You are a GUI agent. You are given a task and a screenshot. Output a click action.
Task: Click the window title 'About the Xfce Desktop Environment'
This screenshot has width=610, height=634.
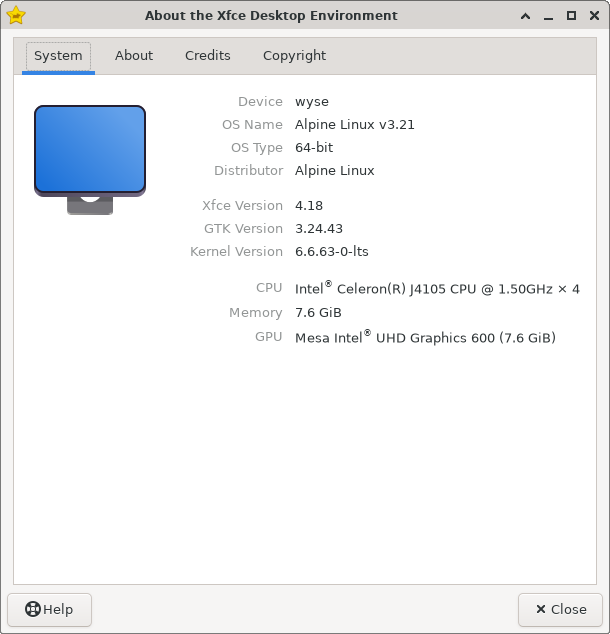271,15
